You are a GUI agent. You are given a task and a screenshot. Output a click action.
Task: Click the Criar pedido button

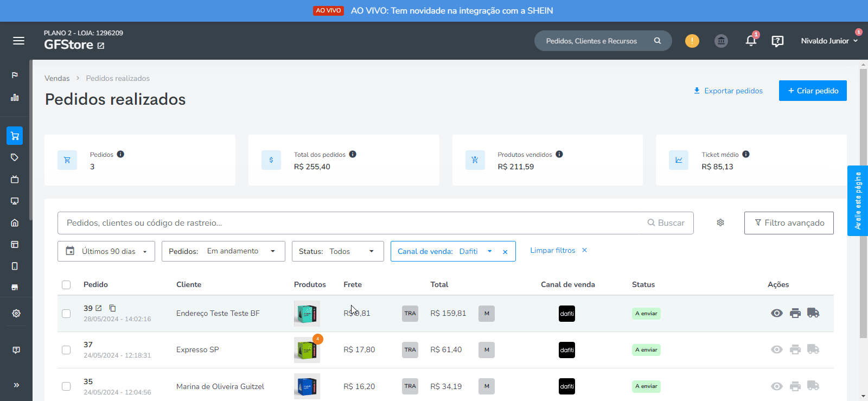[x=813, y=91]
